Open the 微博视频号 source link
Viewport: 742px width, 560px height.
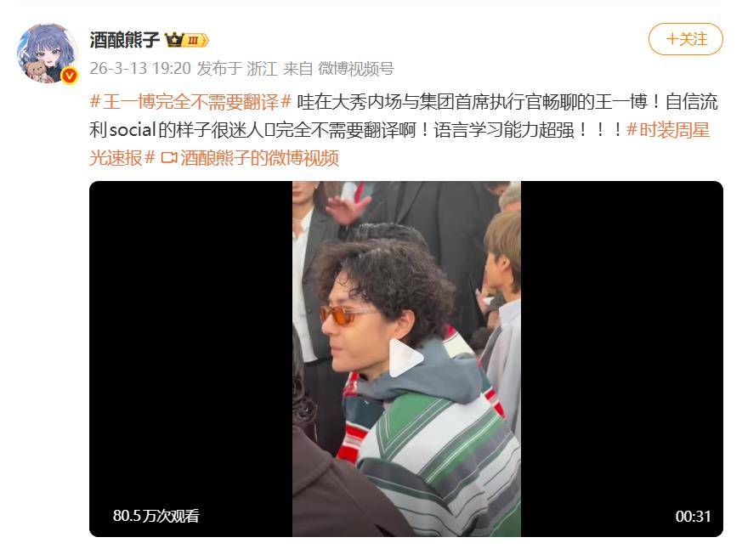[356, 69]
